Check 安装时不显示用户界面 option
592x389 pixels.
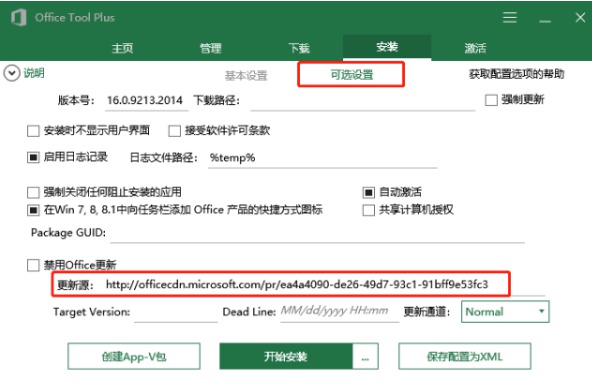pyautogui.click(x=33, y=131)
